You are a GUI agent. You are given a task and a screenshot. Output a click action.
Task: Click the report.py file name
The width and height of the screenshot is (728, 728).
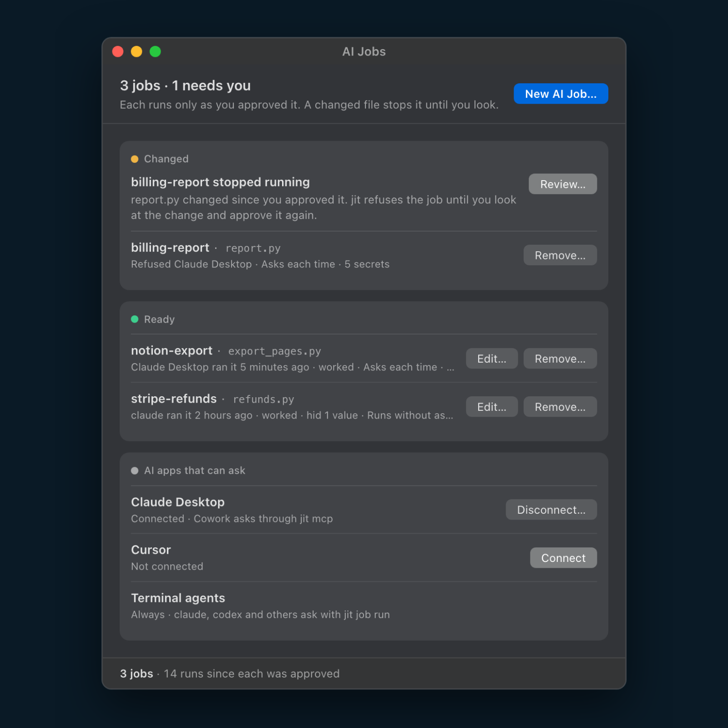253,248
